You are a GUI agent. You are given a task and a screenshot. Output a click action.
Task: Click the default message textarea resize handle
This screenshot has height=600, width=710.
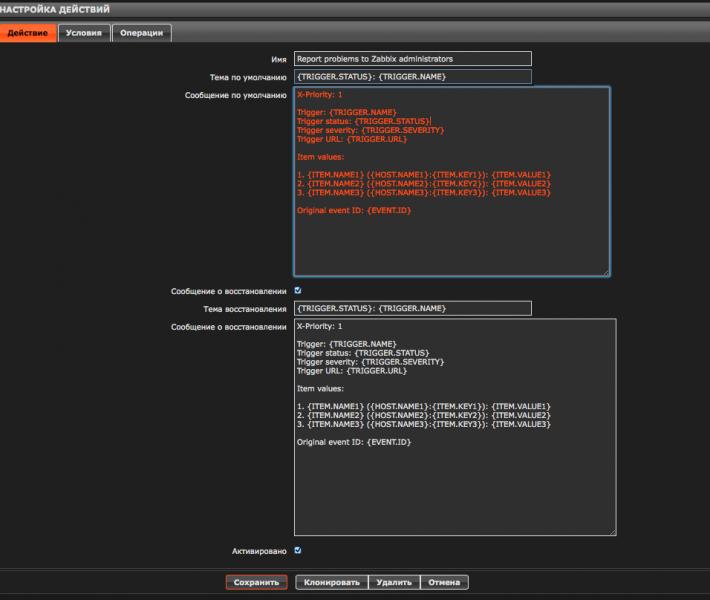pyautogui.click(x=604, y=271)
